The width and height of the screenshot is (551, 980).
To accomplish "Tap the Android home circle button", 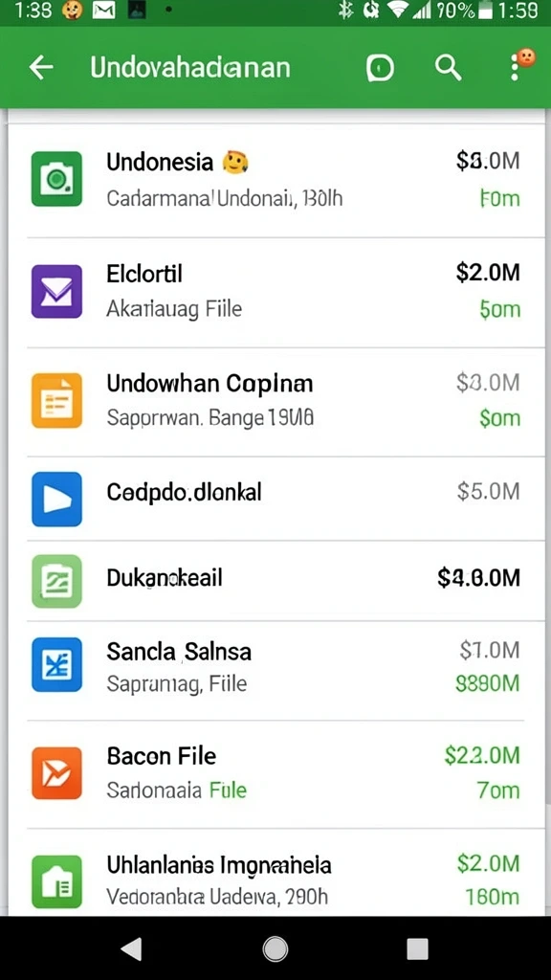I will coord(275,948).
